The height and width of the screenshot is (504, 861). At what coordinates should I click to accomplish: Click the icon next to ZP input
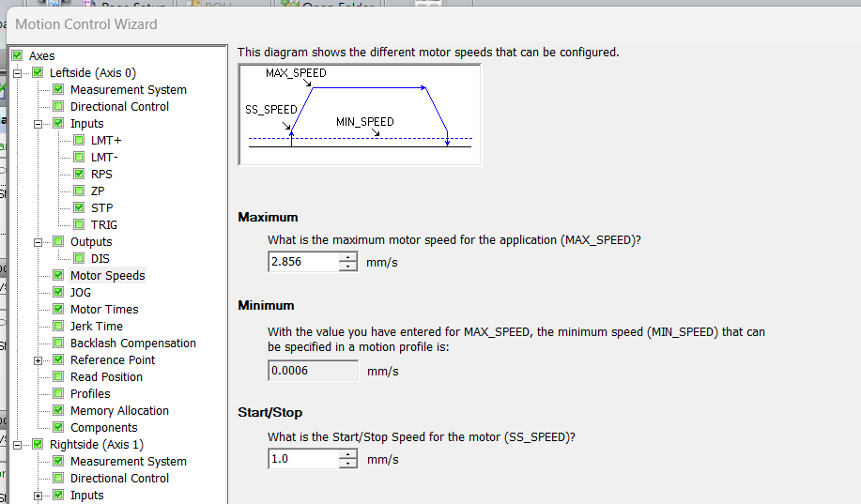[x=79, y=191]
